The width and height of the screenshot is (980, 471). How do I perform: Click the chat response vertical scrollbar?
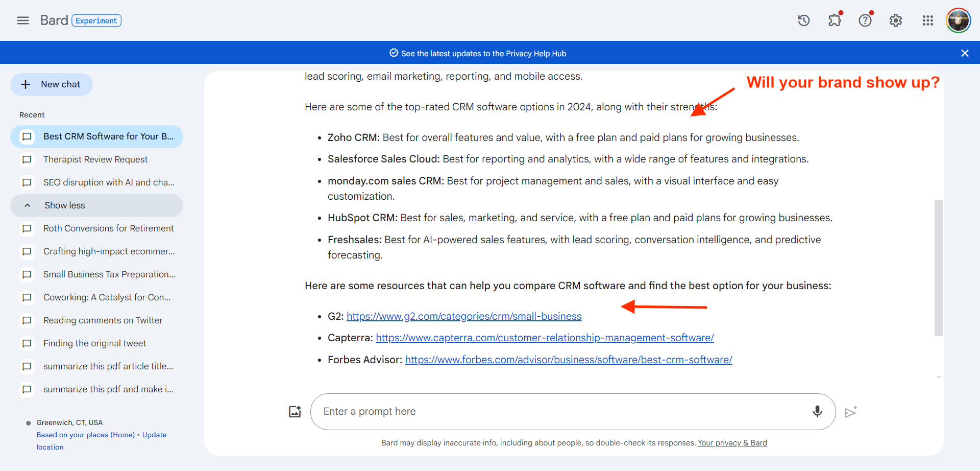pos(939,268)
